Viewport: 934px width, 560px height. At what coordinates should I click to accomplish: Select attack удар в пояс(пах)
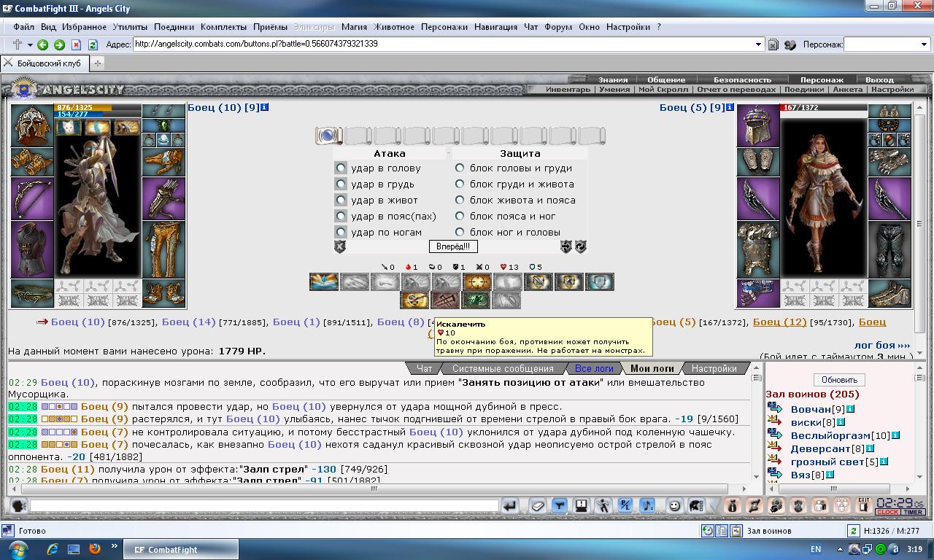pos(340,216)
